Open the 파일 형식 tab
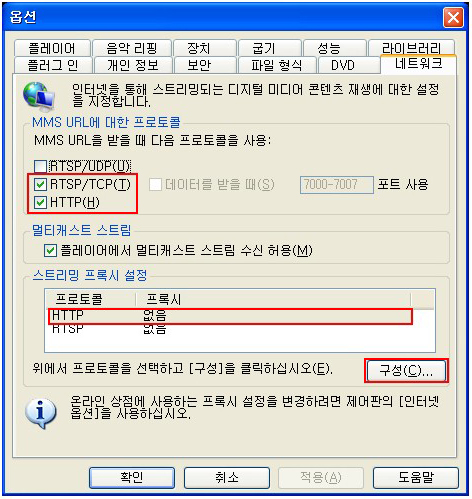 coord(277,65)
